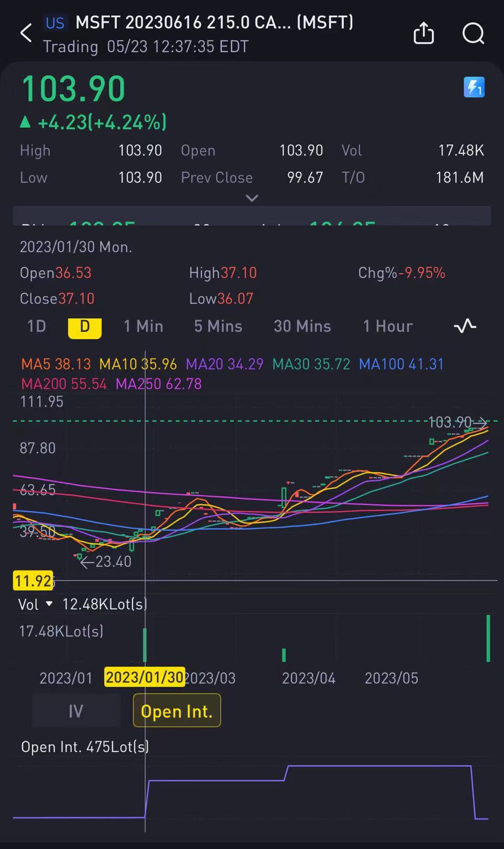The width and height of the screenshot is (504, 849).
Task: Switch to 30 Mins chart interval
Action: click(303, 326)
